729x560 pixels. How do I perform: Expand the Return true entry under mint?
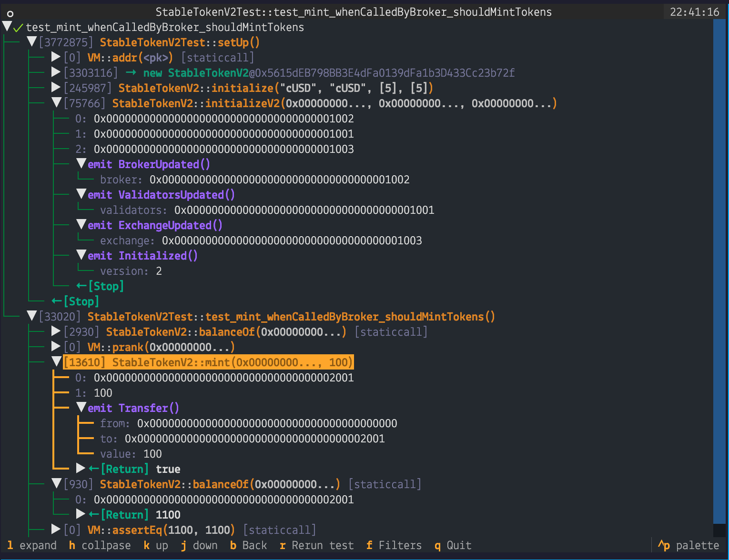[x=81, y=468]
